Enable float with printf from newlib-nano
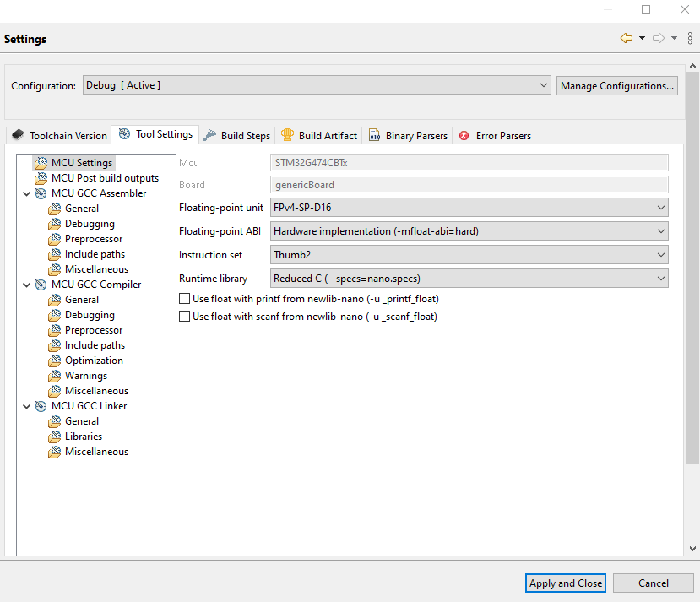 pyautogui.click(x=184, y=299)
